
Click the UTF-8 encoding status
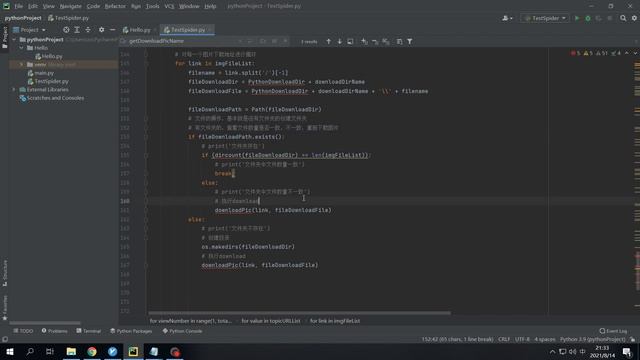click(x=522, y=340)
